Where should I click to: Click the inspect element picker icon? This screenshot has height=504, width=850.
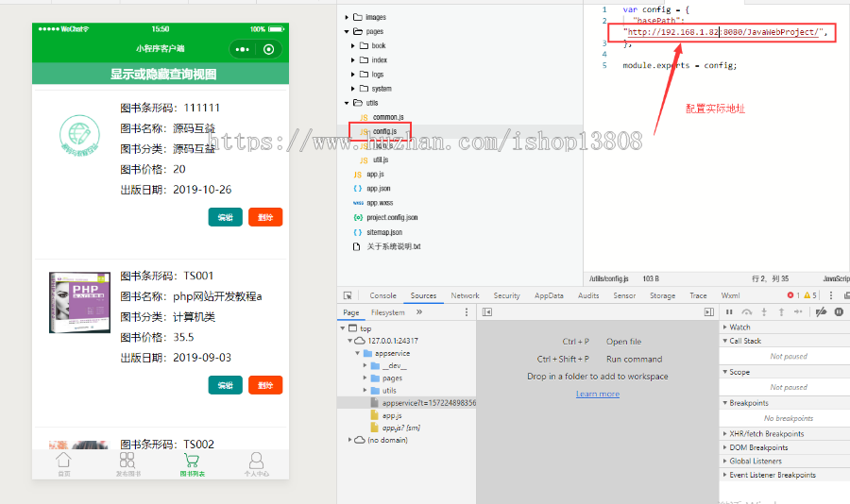(348, 295)
